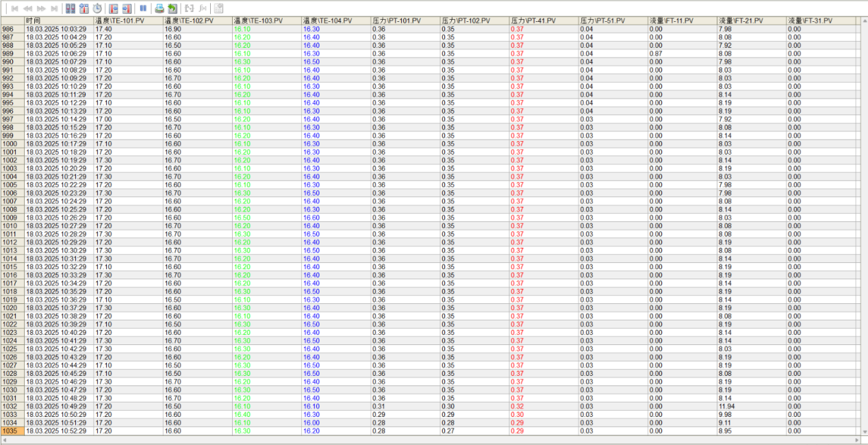
Task: Select row number 1035
Action: 12,431
